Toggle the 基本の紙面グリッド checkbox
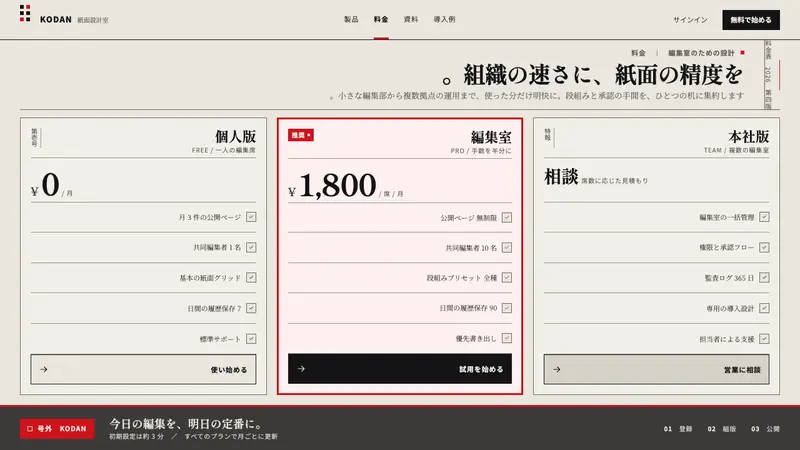Screen dimensions: 800x450 (251, 278)
